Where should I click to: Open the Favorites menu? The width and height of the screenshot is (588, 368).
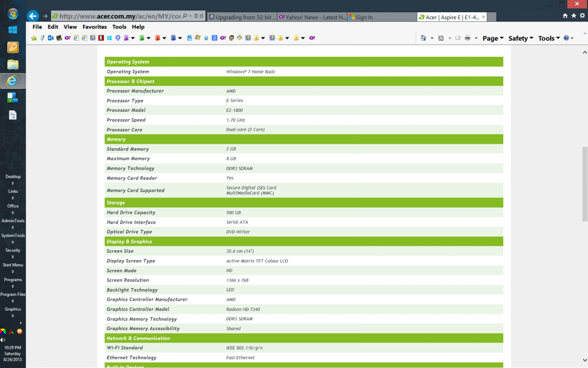pyautogui.click(x=95, y=27)
